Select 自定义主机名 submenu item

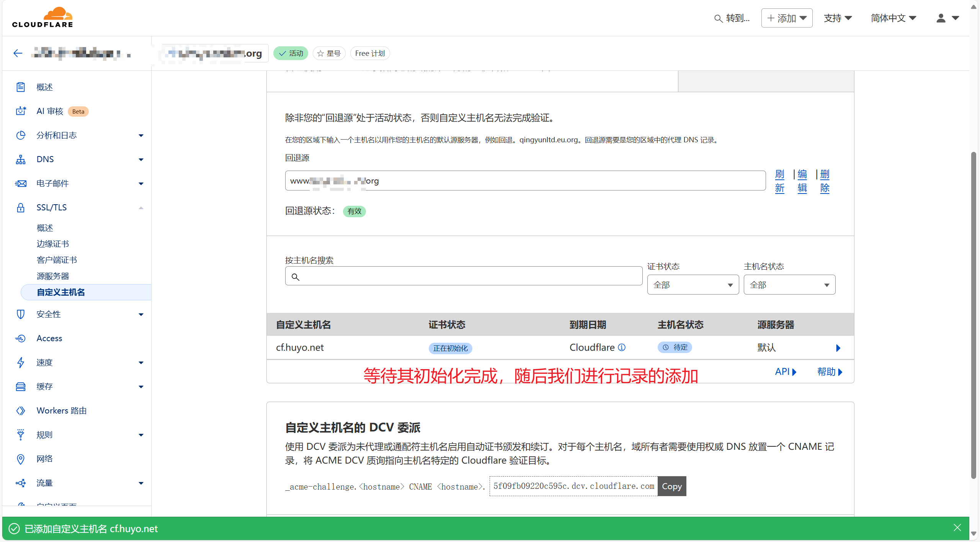coord(86,292)
